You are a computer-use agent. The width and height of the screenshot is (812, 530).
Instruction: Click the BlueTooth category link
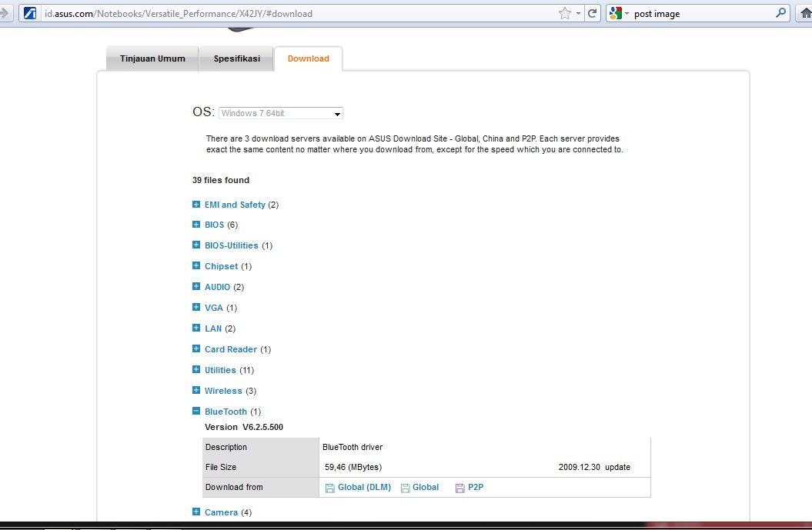(x=226, y=412)
